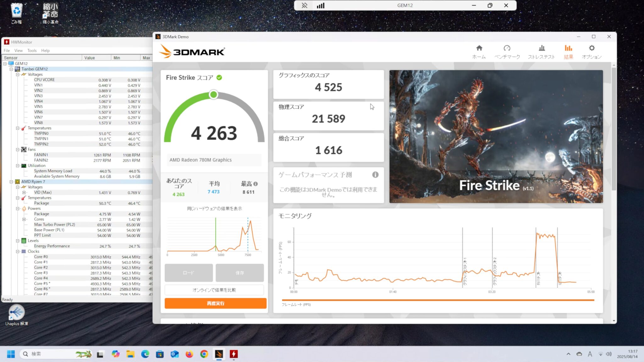This screenshot has width=644, height=362.
Task: Open Microsoft Store from the taskbar
Action: (160, 354)
